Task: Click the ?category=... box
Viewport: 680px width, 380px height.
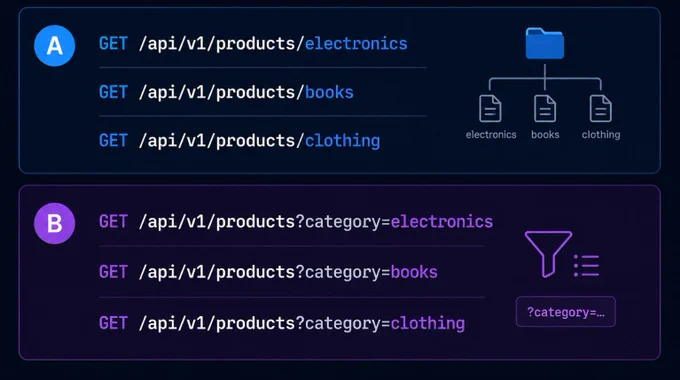Action: [x=566, y=311]
